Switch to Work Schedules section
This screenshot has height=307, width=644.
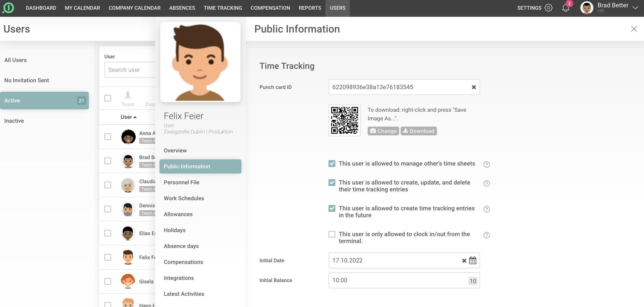[184, 198]
